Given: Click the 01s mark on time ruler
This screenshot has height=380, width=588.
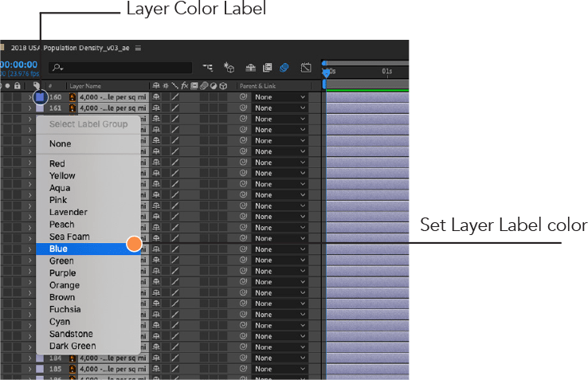Looking at the screenshot, I should click(387, 71).
